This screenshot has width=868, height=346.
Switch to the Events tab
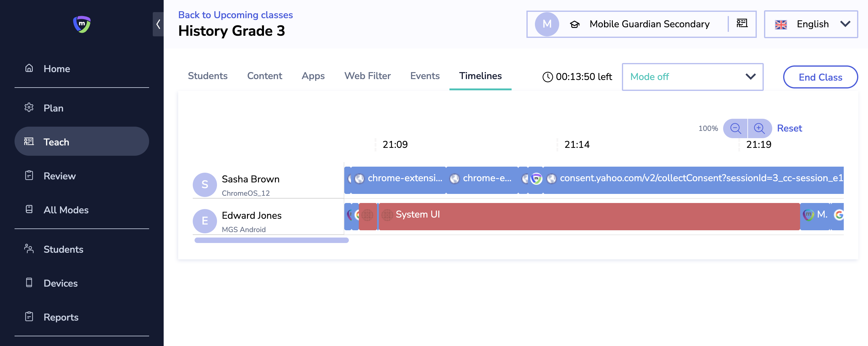click(425, 76)
